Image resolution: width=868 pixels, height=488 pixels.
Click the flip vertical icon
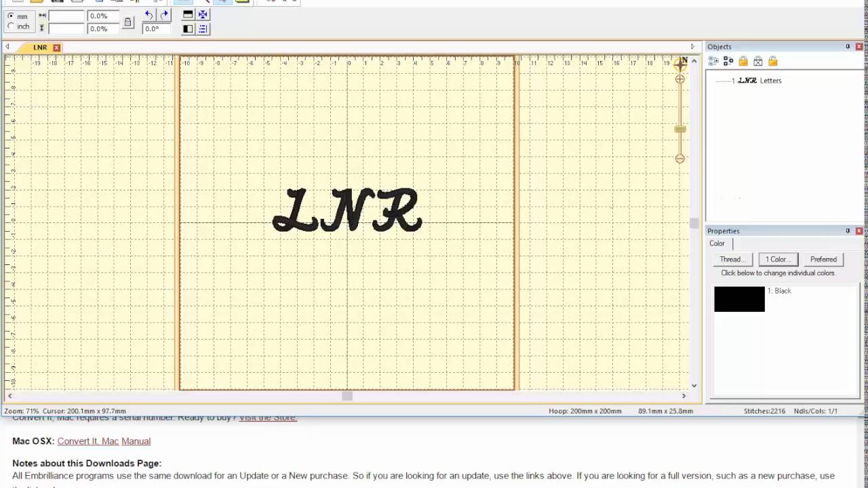(x=188, y=14)
